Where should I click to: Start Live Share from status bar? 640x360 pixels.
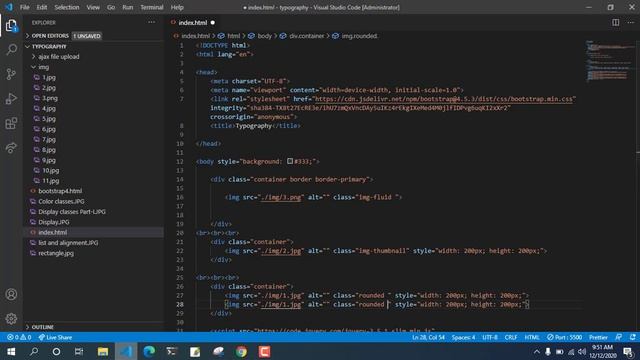pos(55,338)
